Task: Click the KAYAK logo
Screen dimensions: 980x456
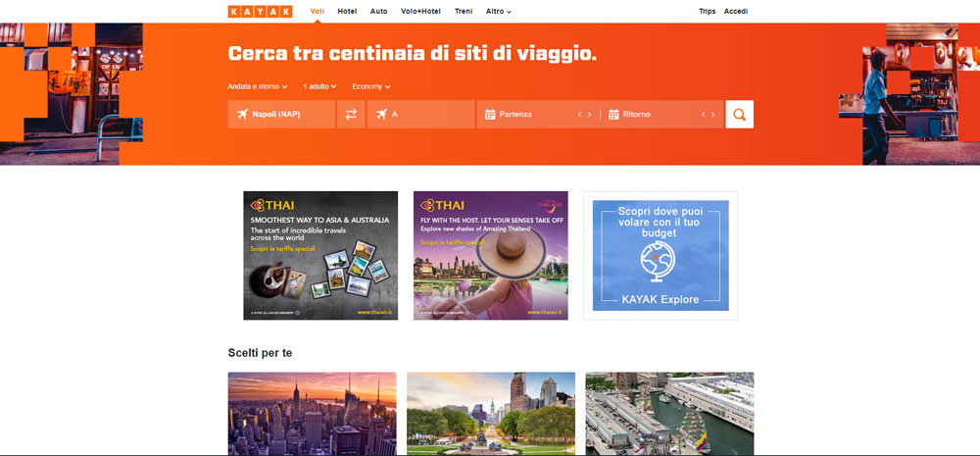Action: point(260,12)
